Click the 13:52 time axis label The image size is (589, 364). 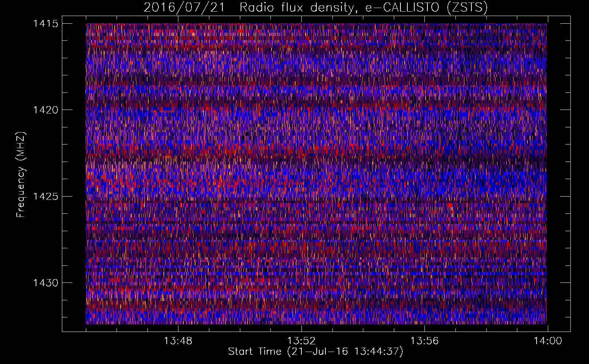pos(301,341)
